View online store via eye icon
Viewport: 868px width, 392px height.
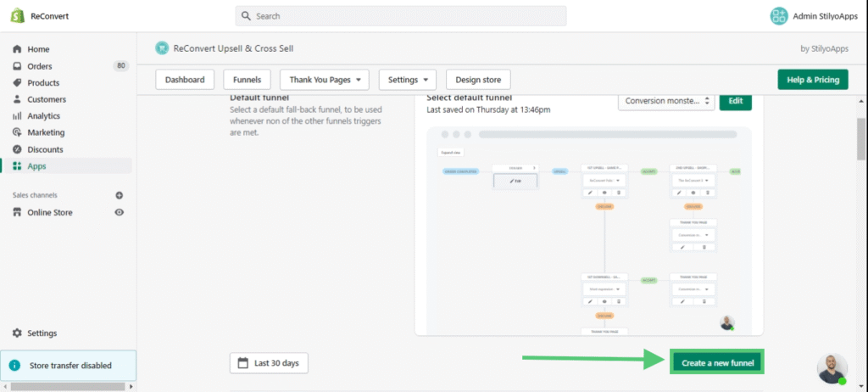coord(119,212)
